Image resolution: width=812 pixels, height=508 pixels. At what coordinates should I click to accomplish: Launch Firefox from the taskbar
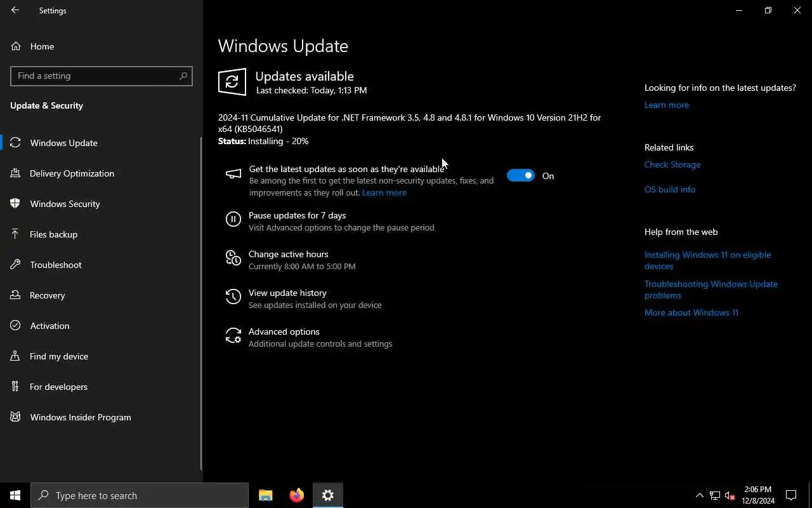pos(296,495)
